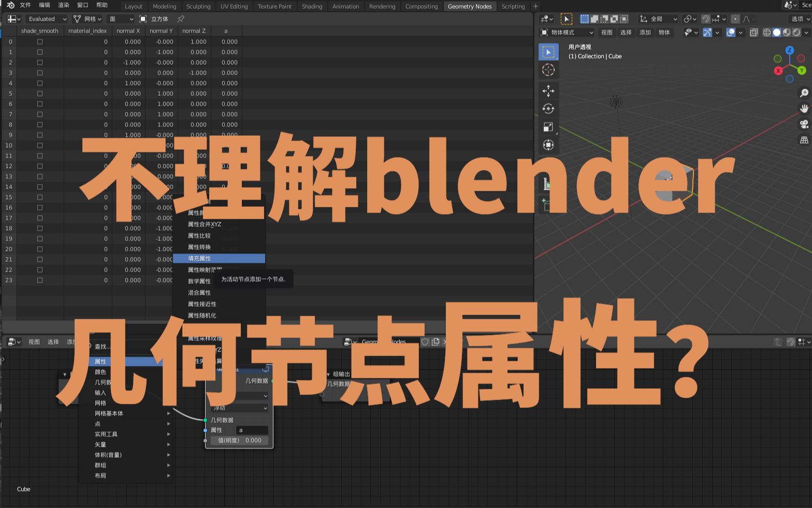
Task: Click the Blender logo menu icon
Action: pyautogui.click(x=10, y=5)
